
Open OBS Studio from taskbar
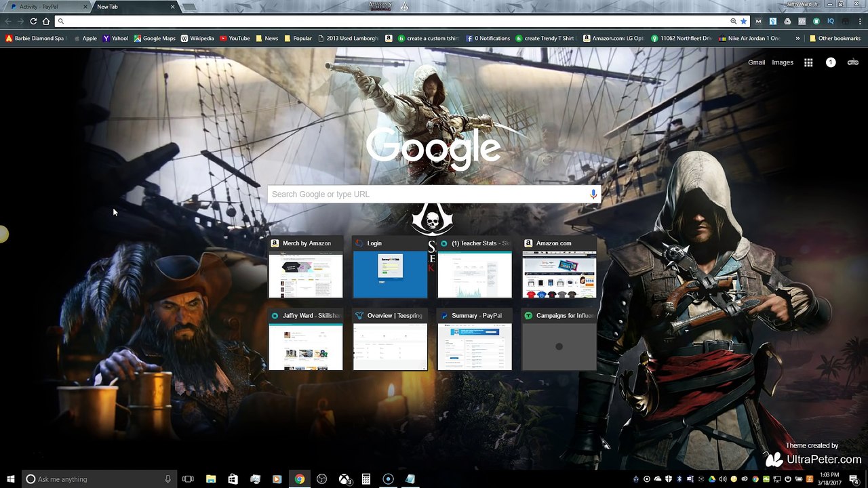coord(322,479)
